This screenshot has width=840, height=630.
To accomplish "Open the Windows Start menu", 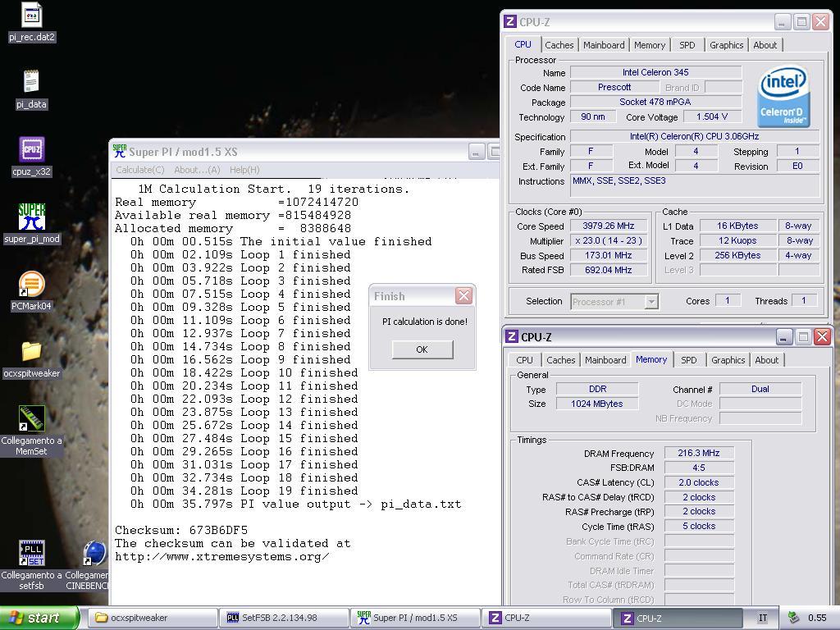I will pos(39,618).
